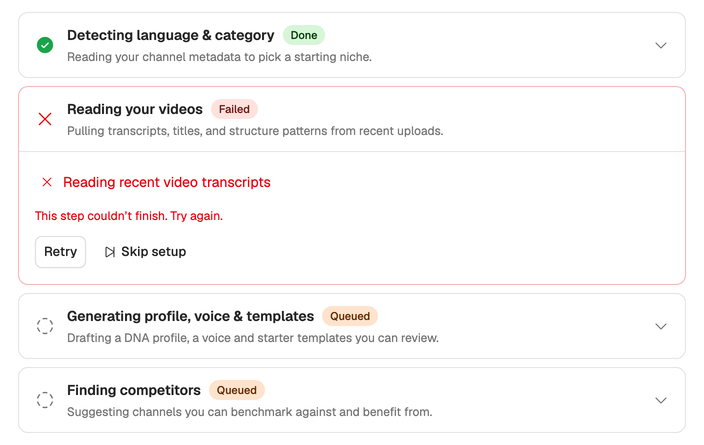Select the Finding competitors heading
This screenshot has width=704, height=445.
pyautogui.click(x=134, y=390)
